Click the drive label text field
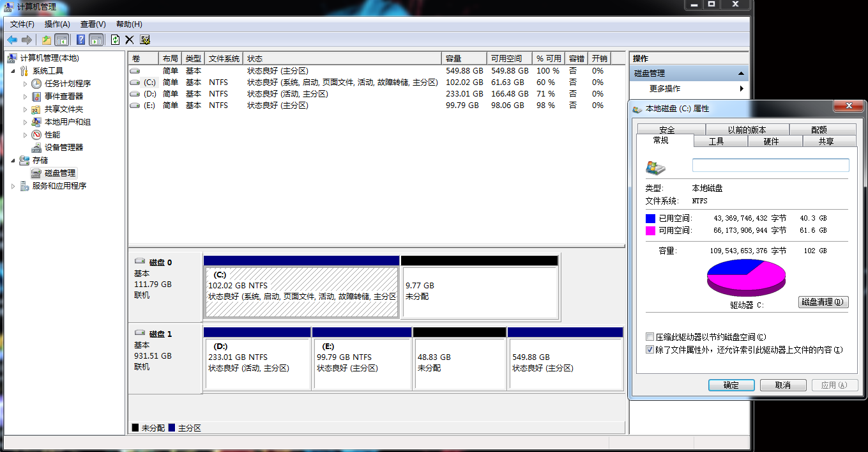The width and height of the screenshot is (868, 452). 771,165
